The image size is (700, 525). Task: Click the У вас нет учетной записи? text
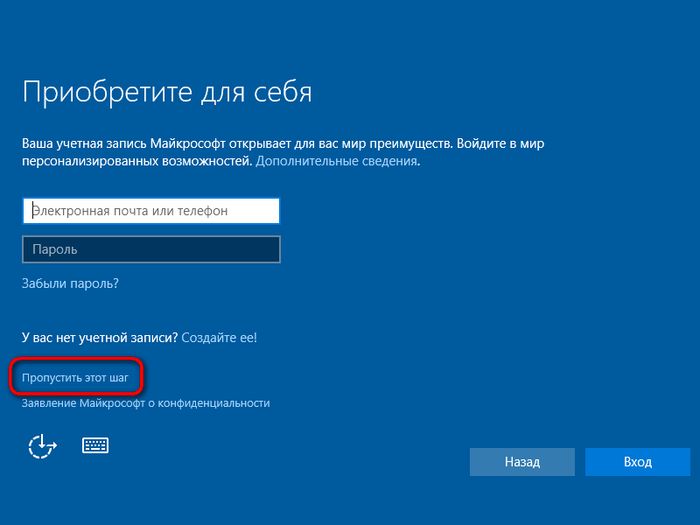99,338
